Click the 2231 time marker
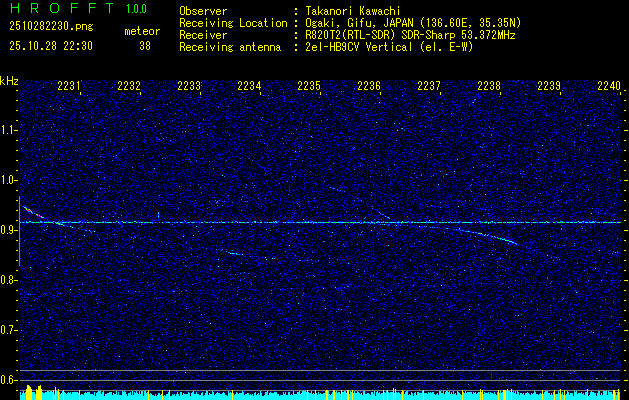The width and height of the screenshot is (629, 400). [x=69, y=86]
